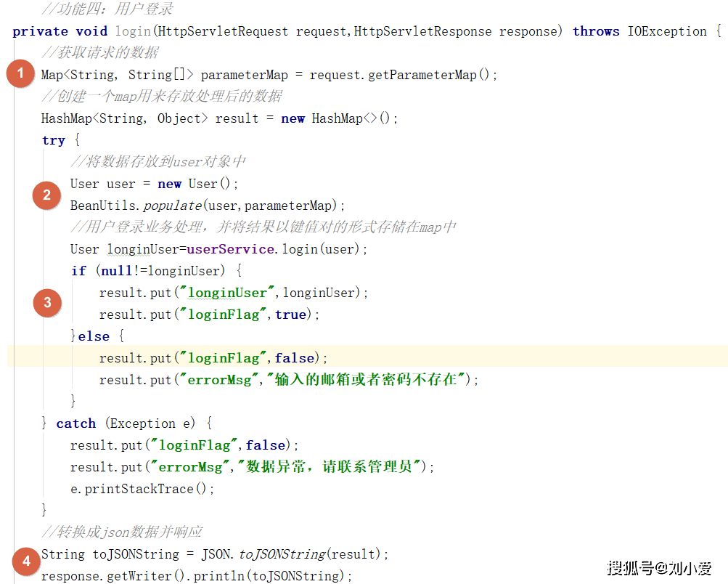Click the parameterMap variable declaration
The image size is (728, 584).
tap(244, 75)
